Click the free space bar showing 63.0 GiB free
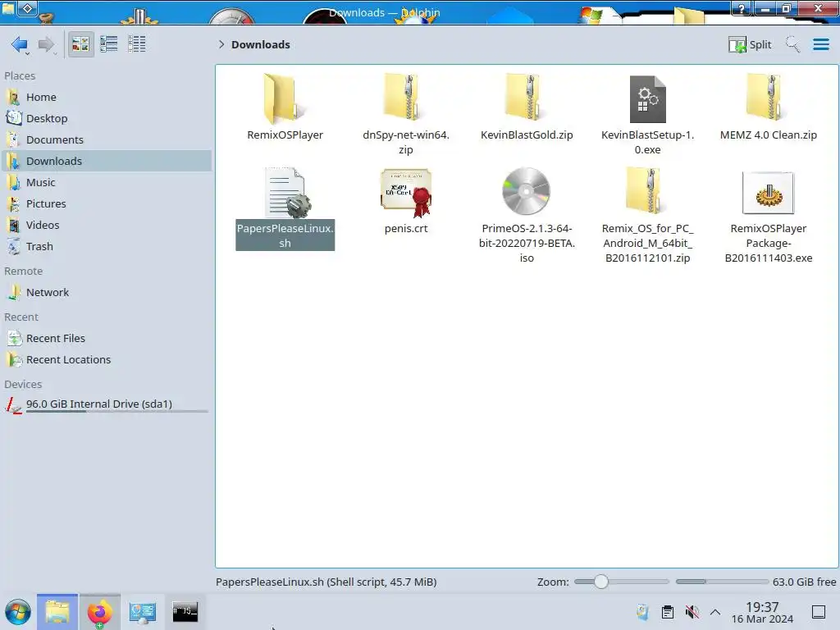This screenshot has height=630, width=840. tap(722, 582)
